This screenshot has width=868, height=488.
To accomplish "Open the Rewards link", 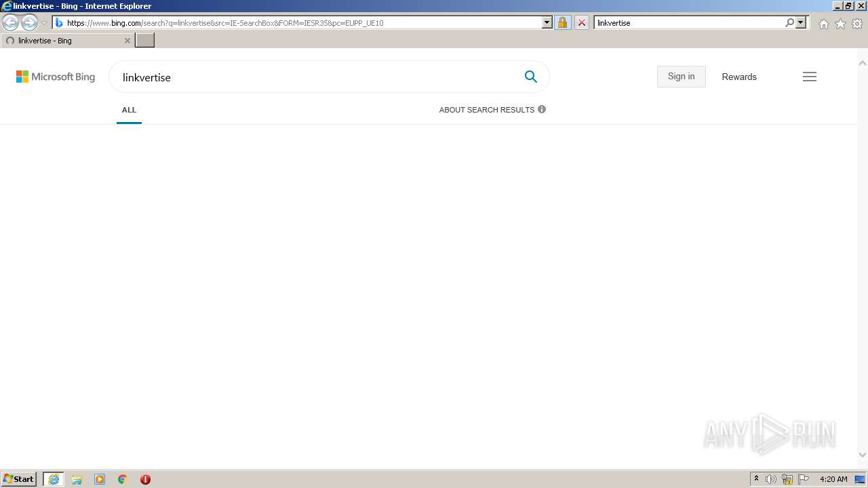I will tap(739, 77).
